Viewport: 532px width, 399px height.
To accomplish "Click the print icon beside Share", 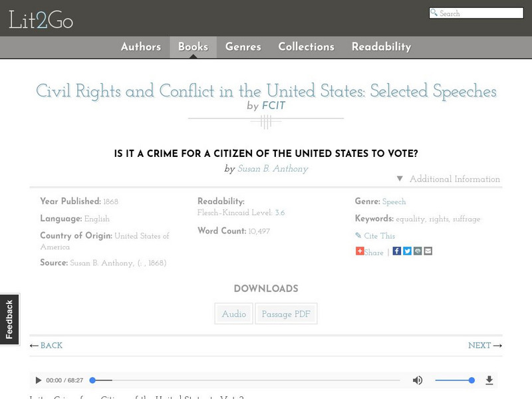I will click(x=418, y=251).
